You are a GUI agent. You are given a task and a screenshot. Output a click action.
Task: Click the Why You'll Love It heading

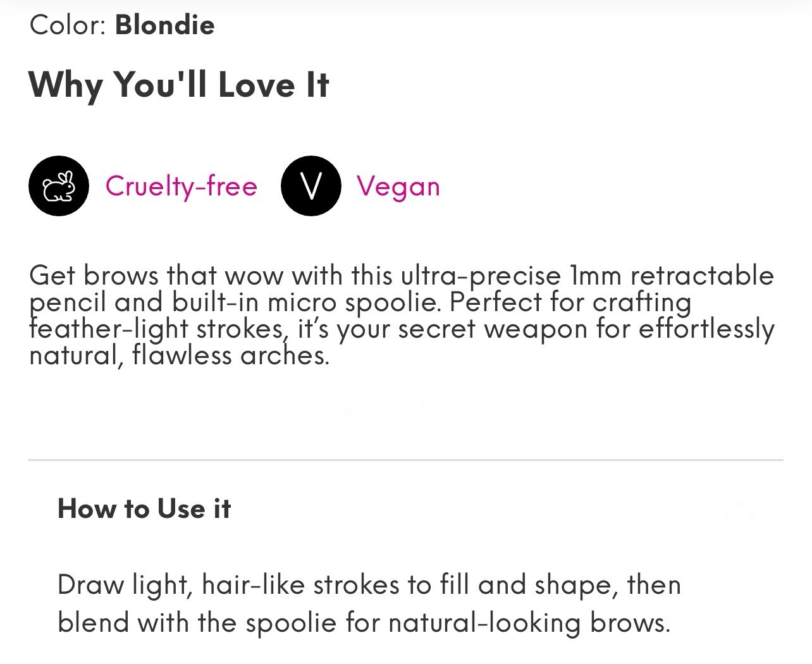point(179,85)
